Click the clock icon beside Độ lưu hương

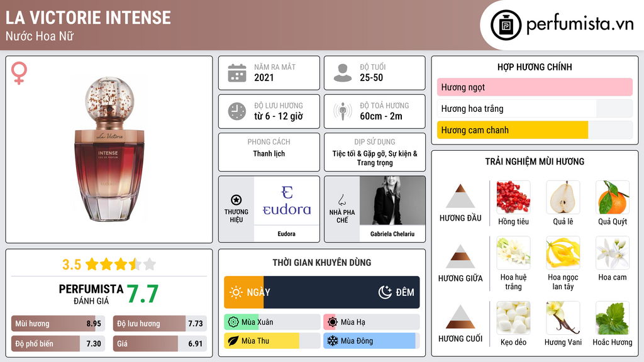tap(237, 111)
